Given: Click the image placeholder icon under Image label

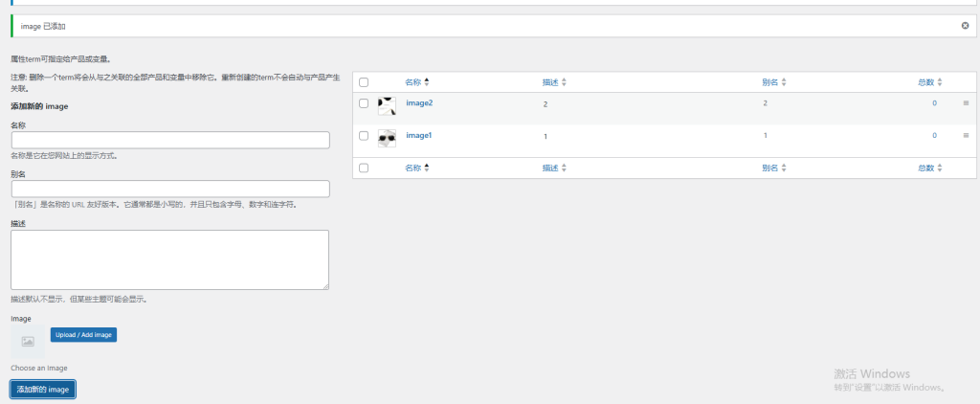Looking at the screenshot, I should tap(28, 341).
